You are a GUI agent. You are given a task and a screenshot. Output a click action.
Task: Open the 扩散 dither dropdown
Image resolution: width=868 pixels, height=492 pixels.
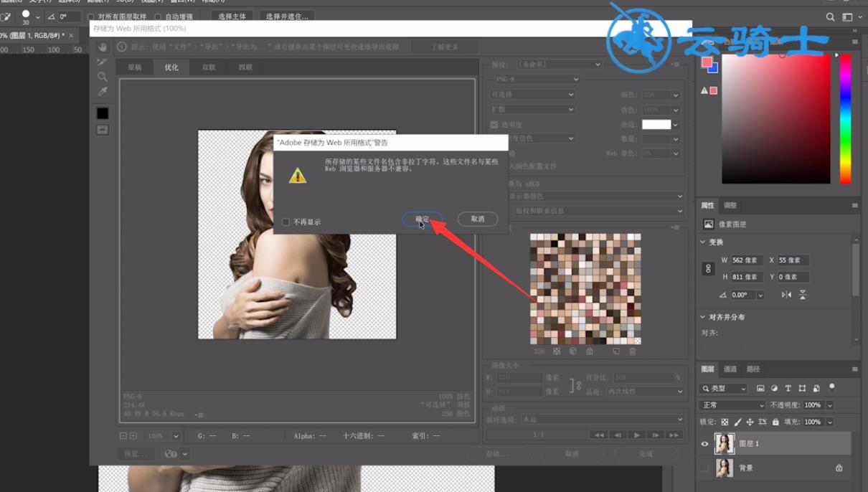(x=532, y=110)
